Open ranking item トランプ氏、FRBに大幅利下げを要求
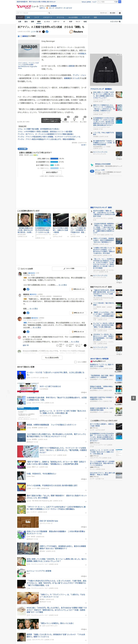Image resolution: width=138 pixels, height=644 pixels. pos(103,134)
